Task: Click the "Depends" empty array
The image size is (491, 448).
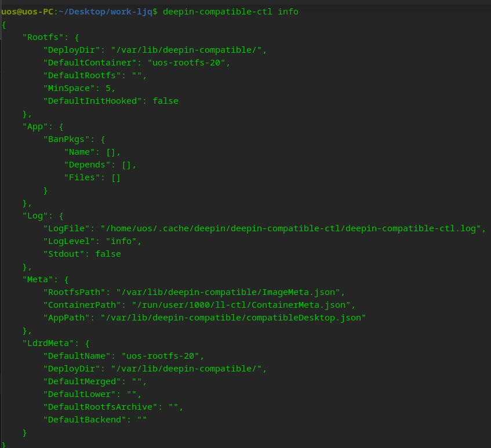Action: tap(126, 165)
